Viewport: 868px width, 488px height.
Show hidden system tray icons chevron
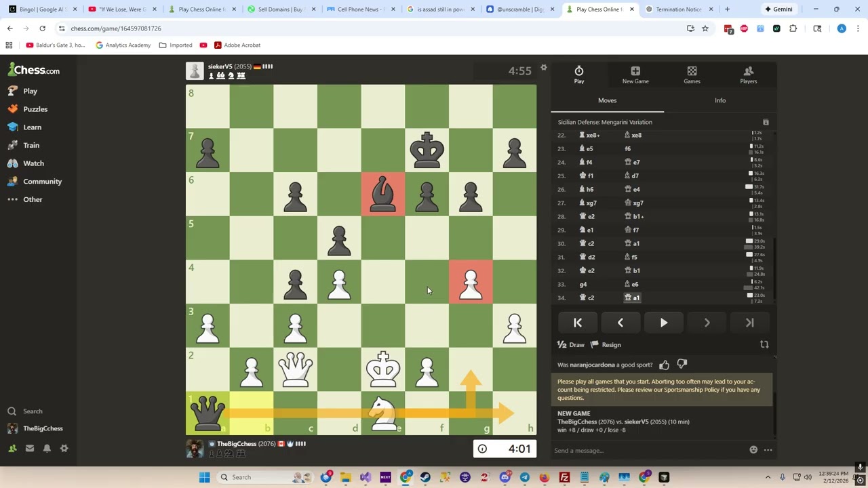point(768,477)
